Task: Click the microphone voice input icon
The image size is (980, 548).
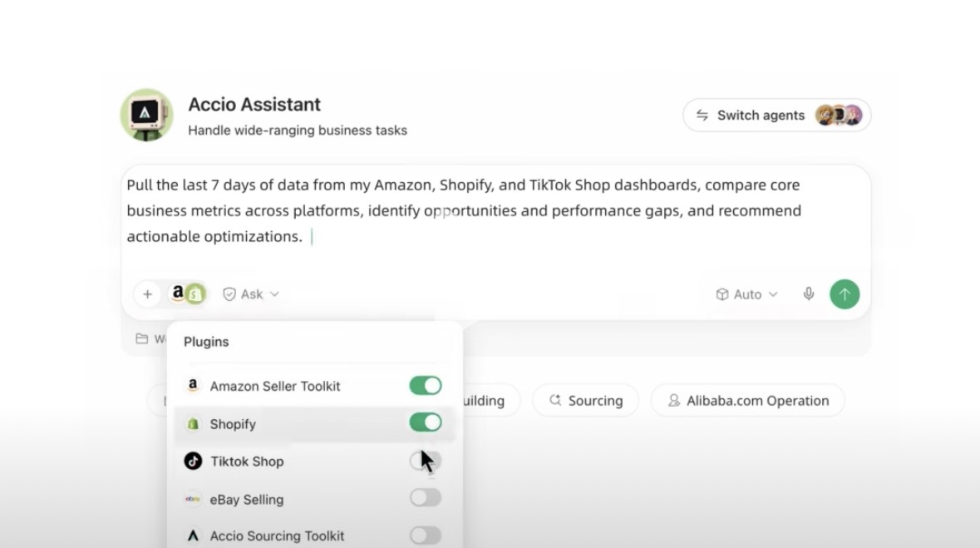Action: [x=809, y=294]
